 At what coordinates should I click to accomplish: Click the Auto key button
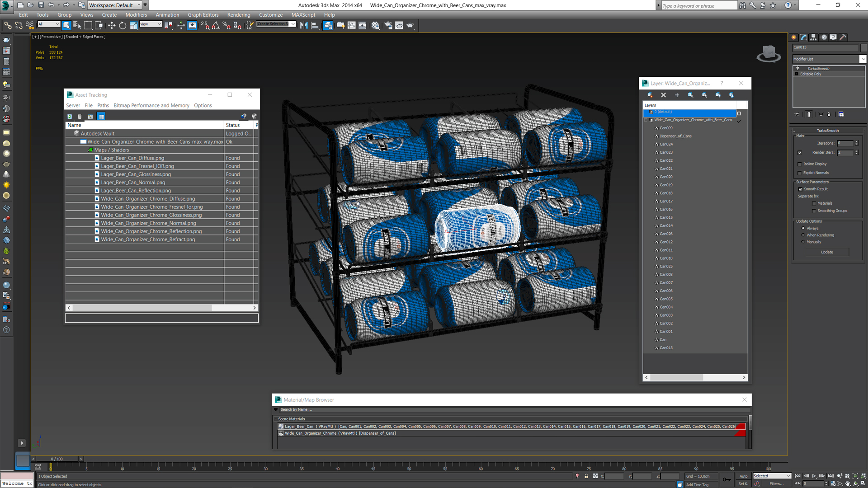(x=743, y=476)
